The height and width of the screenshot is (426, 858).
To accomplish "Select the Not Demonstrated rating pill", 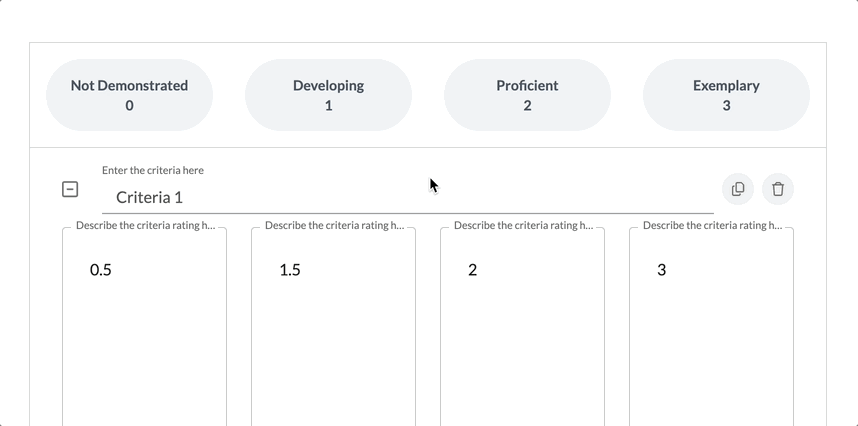I will pyautogui.click(x=129, y=95).
